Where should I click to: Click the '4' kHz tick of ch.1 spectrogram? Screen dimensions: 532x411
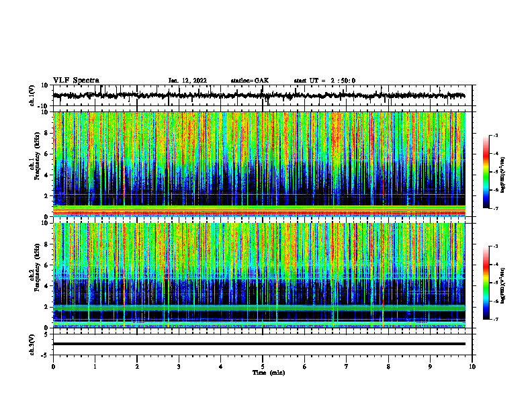(47, 175)
